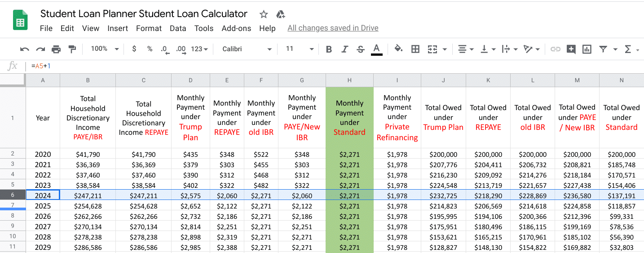
Task: Activate the paint format tool
Action: (x=72, y=49)
